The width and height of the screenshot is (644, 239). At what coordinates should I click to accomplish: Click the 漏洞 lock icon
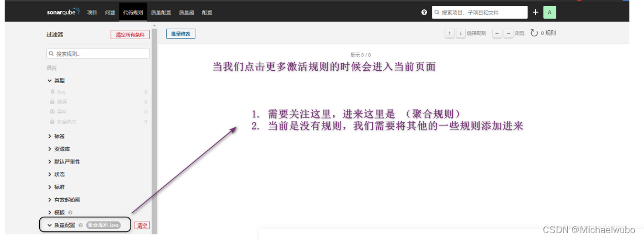click(52, 102)
